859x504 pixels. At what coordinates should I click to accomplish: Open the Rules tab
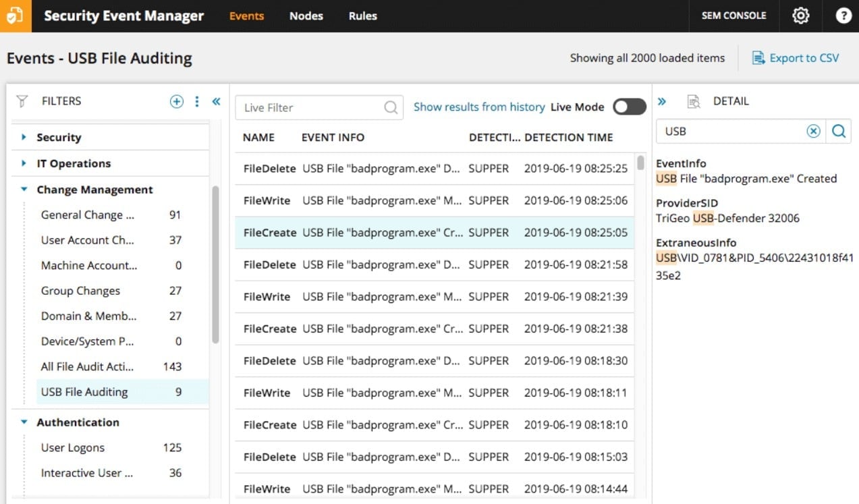[363, 16]
